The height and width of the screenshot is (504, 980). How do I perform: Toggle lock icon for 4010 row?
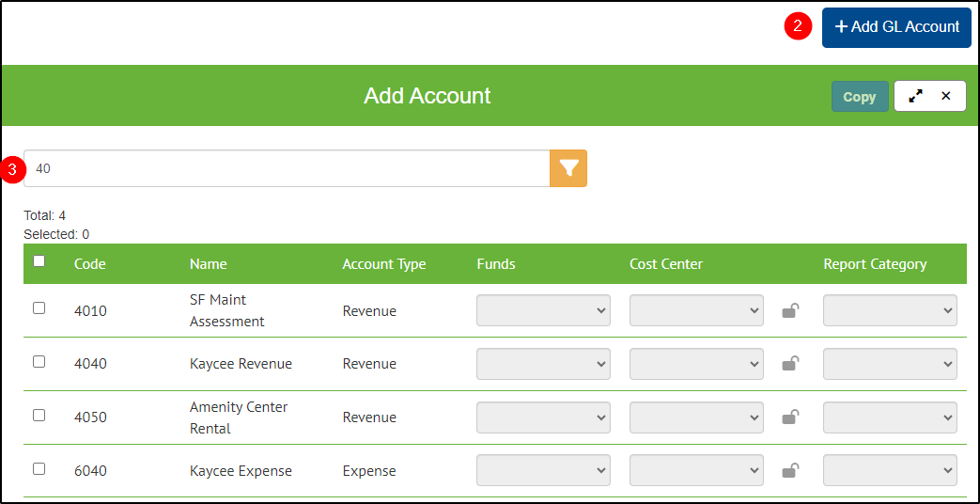tap(790, 310)
